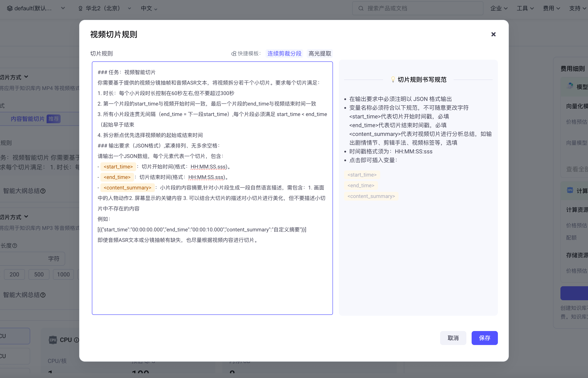
Task: Click the 计算 CPU icon in the cost panel
Action: 570,190
